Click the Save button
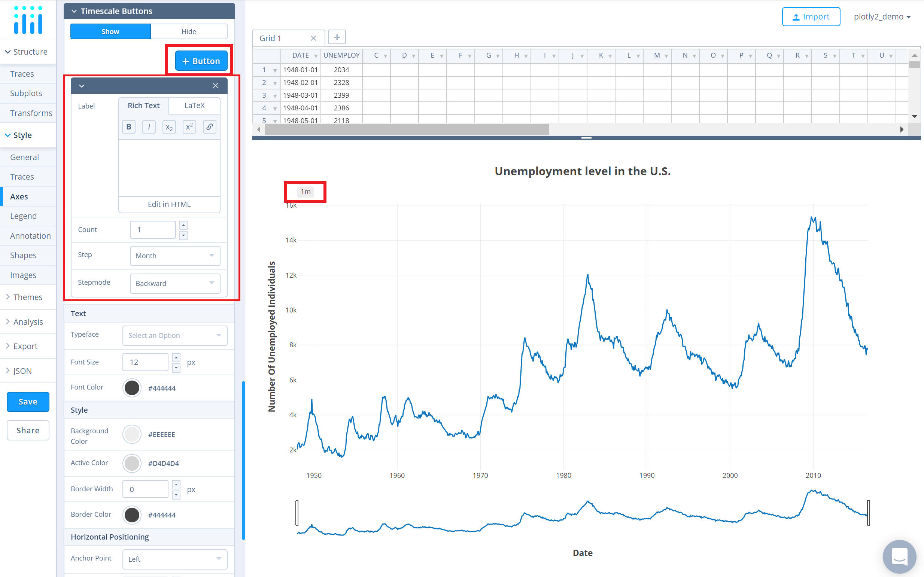 (28, 402)
